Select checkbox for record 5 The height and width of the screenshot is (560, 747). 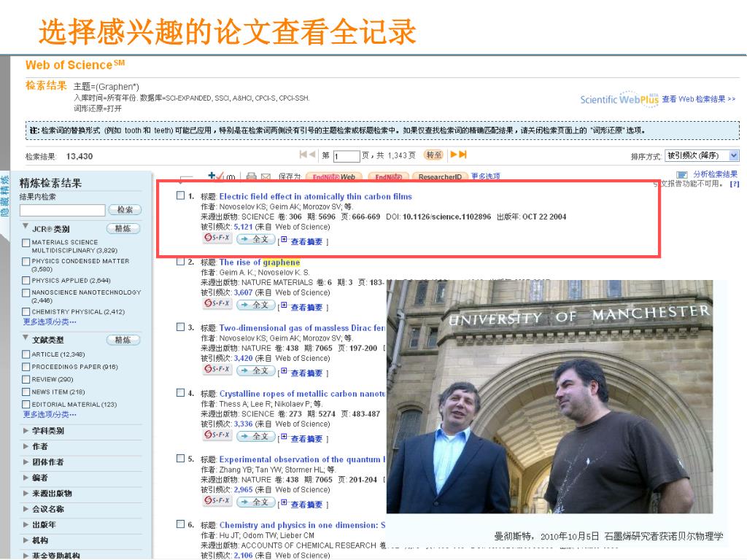[181, 458]
